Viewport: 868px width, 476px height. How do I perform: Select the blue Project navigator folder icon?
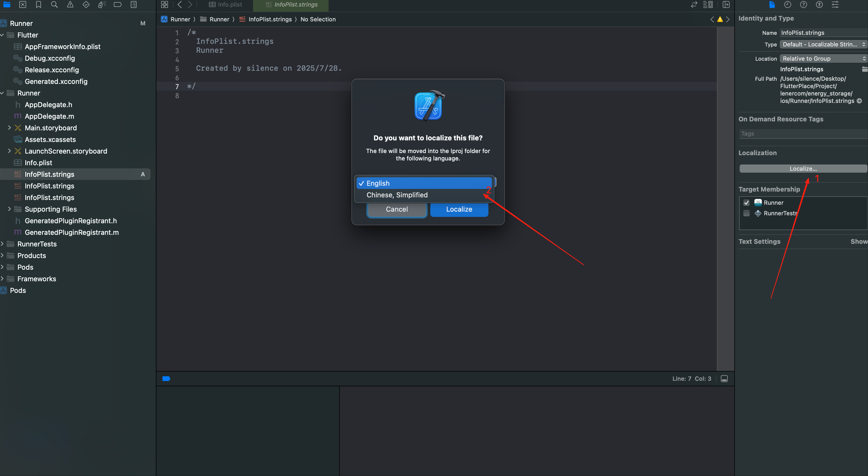[x=7, y=5]
